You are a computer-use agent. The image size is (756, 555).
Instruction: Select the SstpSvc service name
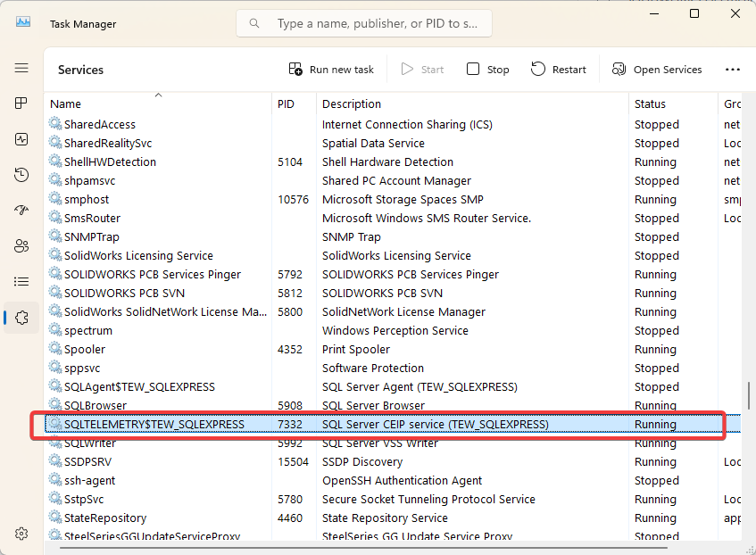[x=84, y=499]
